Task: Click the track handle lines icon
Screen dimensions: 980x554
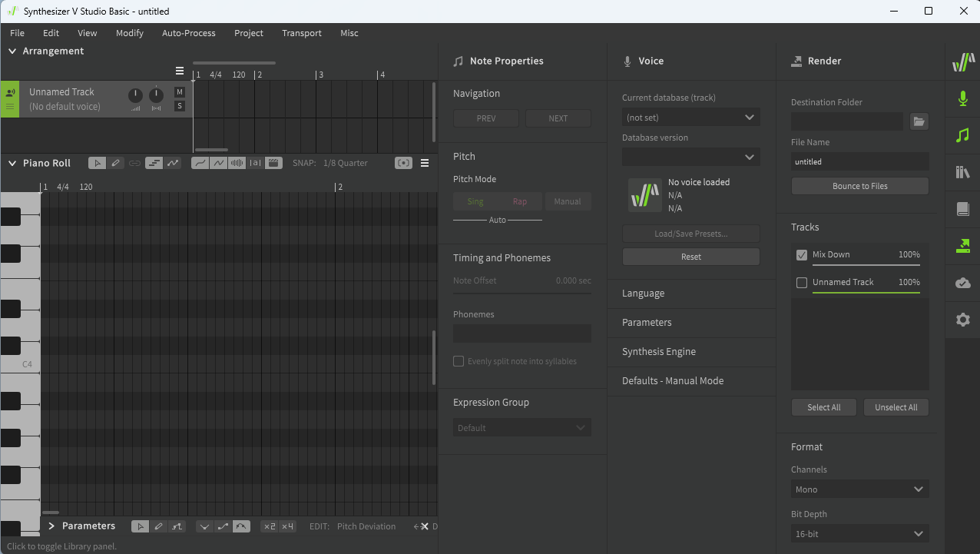Action: click(10, 107)
